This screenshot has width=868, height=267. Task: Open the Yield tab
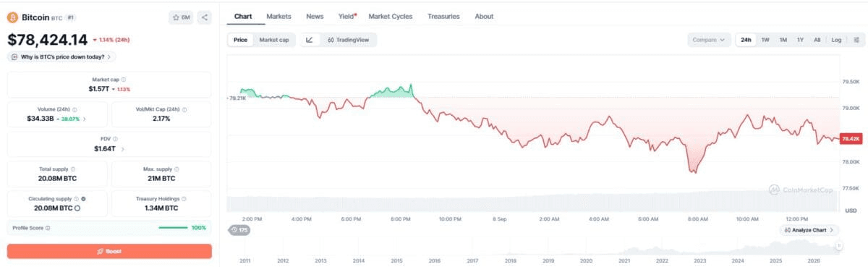[346, 16]
